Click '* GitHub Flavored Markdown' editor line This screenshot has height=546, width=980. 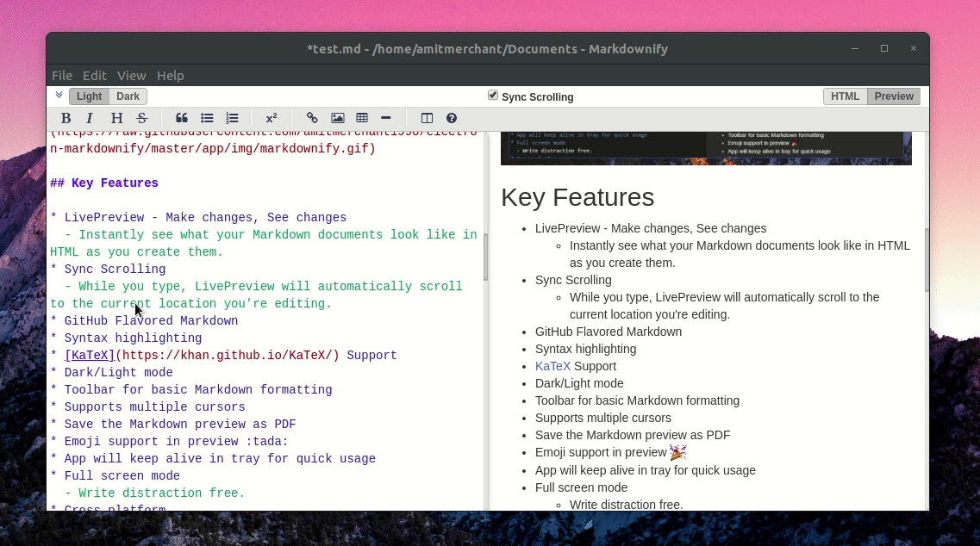point(144,320)
